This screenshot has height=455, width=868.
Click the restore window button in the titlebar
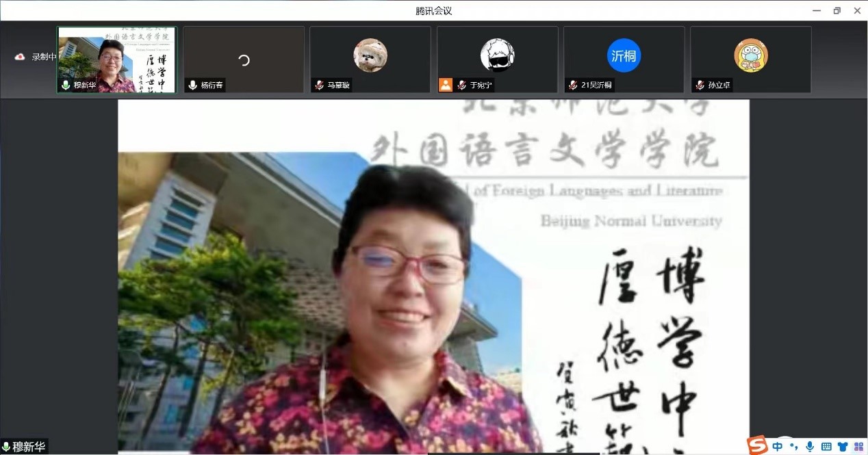[x=836, y=10]
